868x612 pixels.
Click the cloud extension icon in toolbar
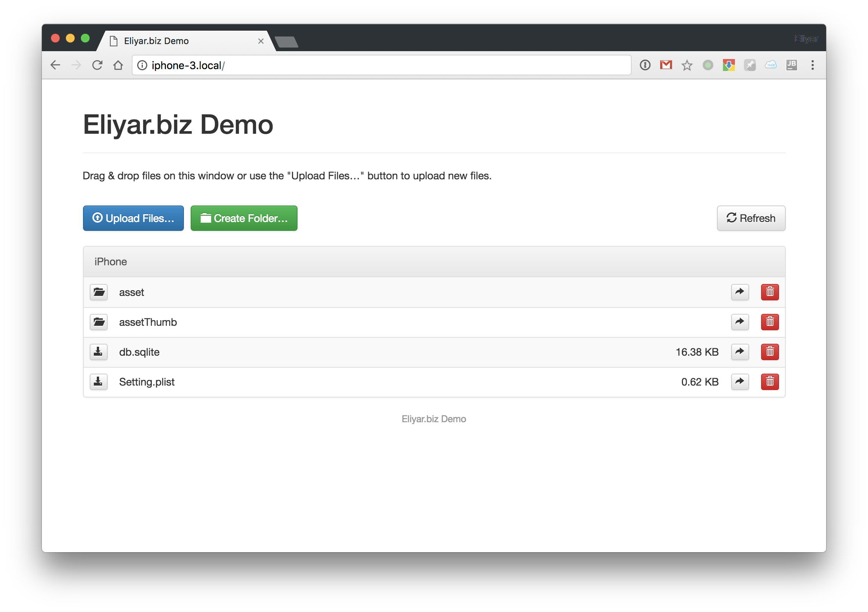[770, 65]
